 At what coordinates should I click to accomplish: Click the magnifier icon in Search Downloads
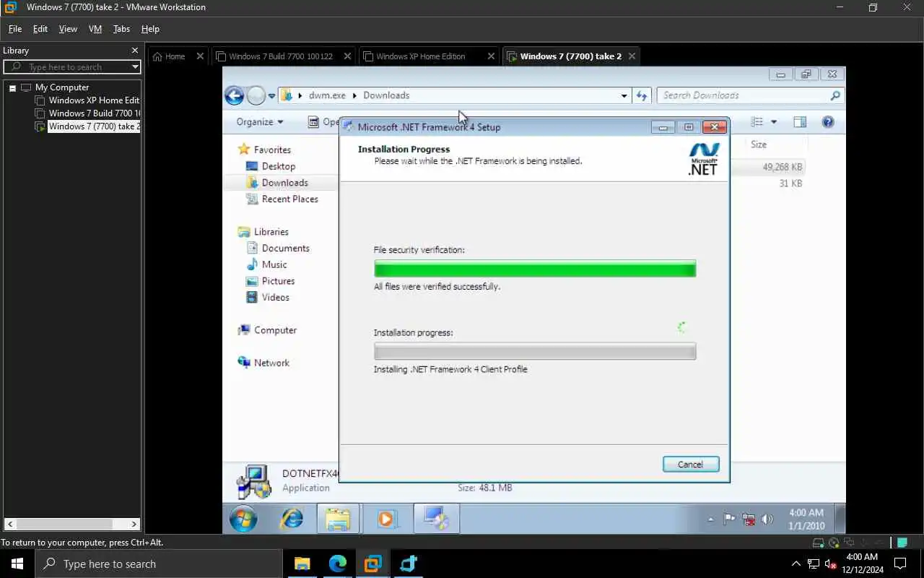pyautogui.click(x=834, y=95)
